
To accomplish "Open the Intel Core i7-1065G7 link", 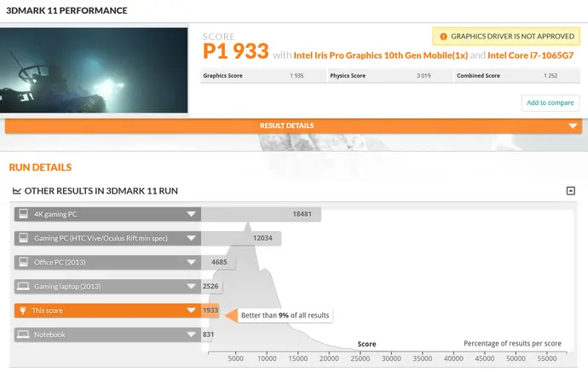I will [531, 55].
